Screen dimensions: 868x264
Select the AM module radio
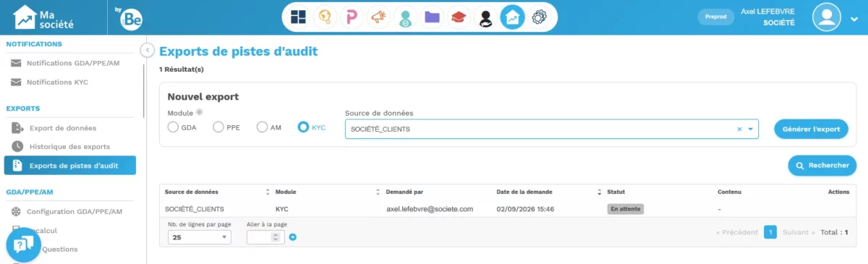263,127
